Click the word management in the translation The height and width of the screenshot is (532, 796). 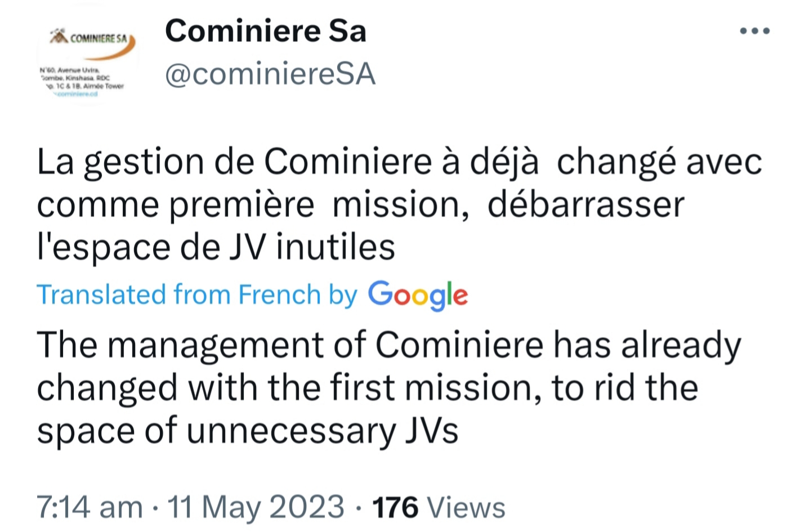(215, 345)
